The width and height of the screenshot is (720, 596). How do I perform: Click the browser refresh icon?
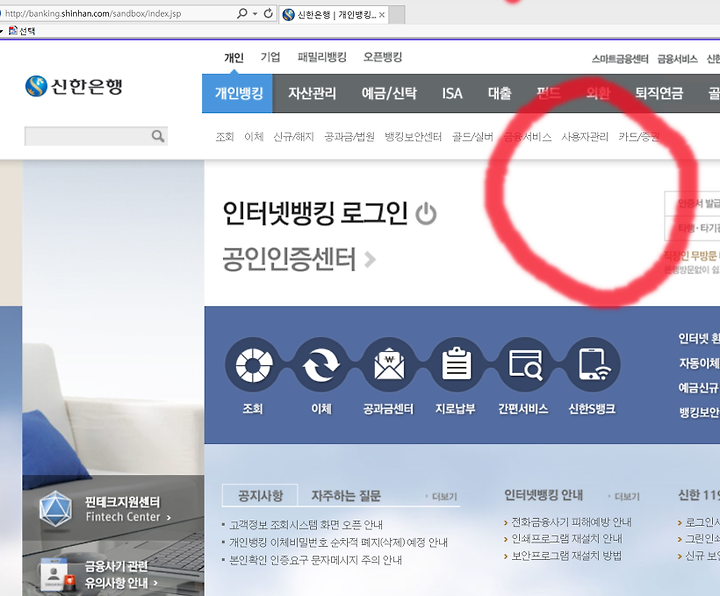pyautogui.click(x=268, y=14)
